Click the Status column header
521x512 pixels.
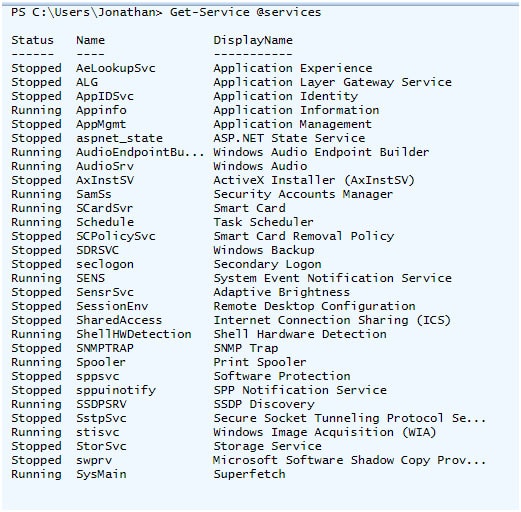click(x=32, y=40)
